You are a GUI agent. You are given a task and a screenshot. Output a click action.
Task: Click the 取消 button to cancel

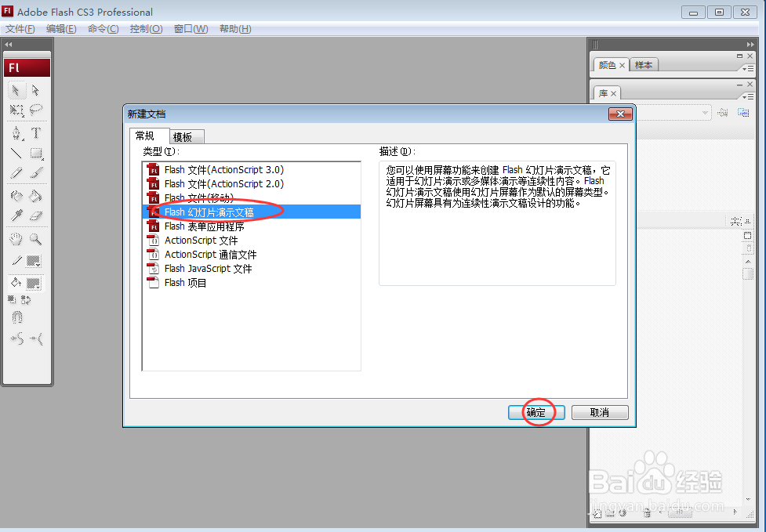pos(600,412)
